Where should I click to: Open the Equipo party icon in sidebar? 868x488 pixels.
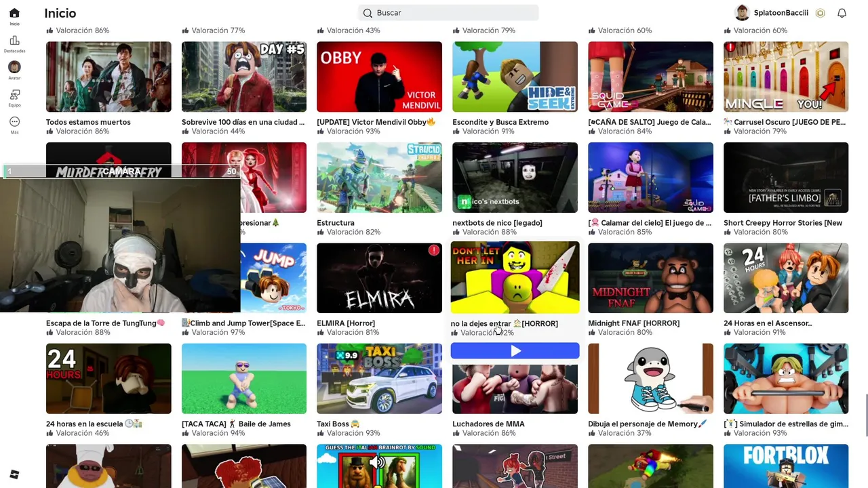coord(14,94)
